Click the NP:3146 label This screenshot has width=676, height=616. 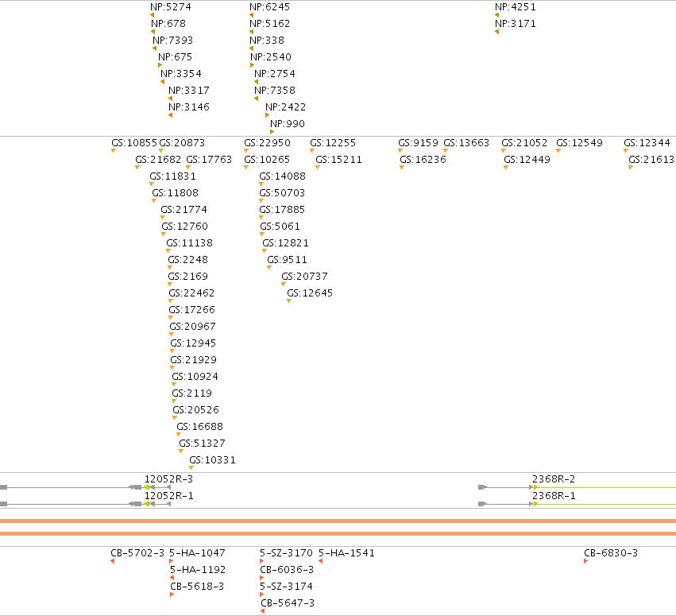[189, 107]
